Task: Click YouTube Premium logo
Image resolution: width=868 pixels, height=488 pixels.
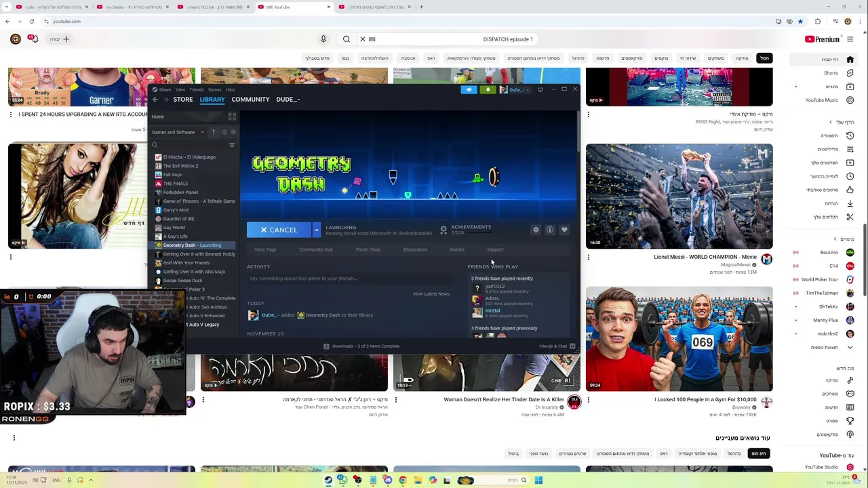Action: point(822,39)
